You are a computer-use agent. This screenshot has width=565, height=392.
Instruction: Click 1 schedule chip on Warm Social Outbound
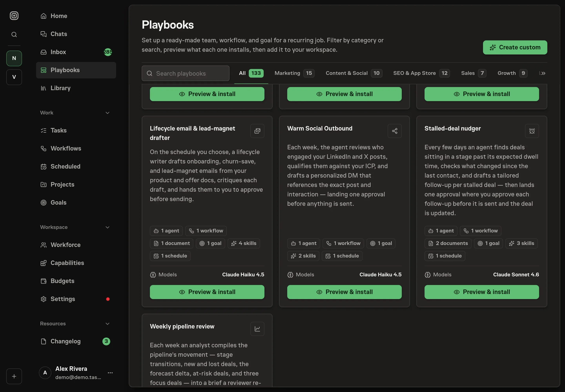click(x=342, y=256)
